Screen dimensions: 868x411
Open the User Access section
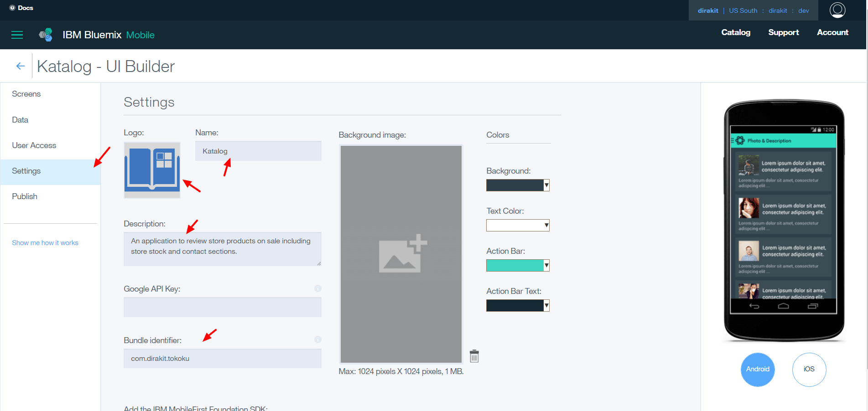pos(34,145)
